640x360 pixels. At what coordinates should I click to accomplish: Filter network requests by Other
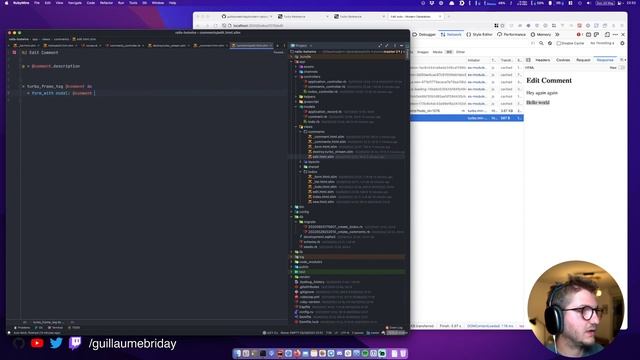click(x=460, y=52)
